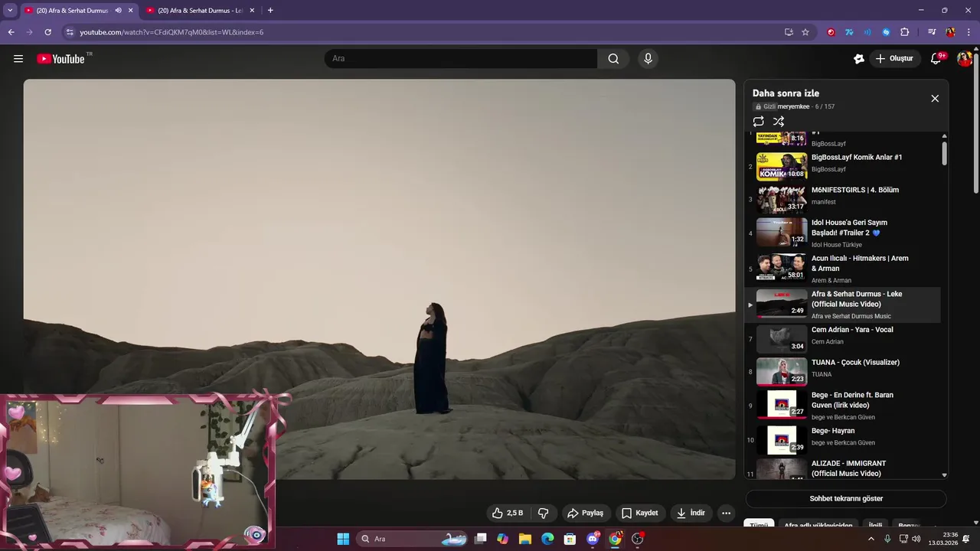Open the media control music-note icon
Viewport: 980px width, 551px height.
(932, 32)
